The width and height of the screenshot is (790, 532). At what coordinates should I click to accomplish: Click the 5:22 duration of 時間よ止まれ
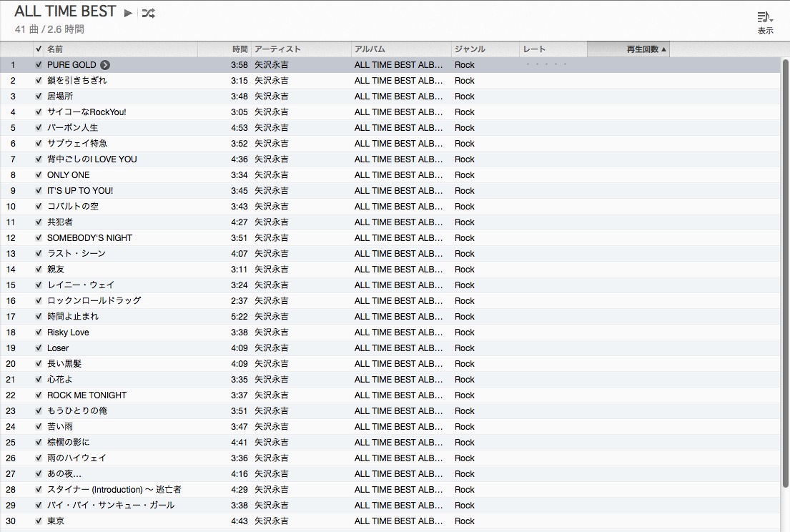click(240, 316)
